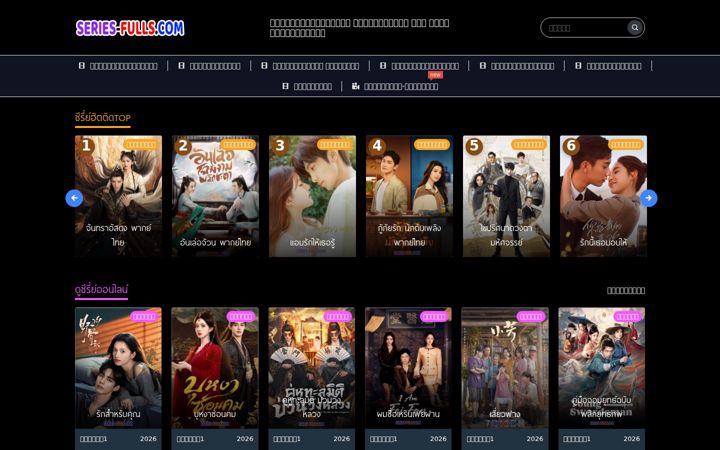Open rank 3 poster แอบรักให้เธอรู้
Viewport: 720px width, 450px height.
click(312, 196)
